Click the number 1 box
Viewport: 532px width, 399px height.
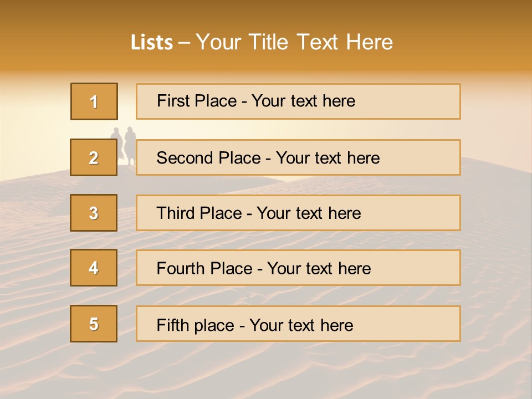94,101
